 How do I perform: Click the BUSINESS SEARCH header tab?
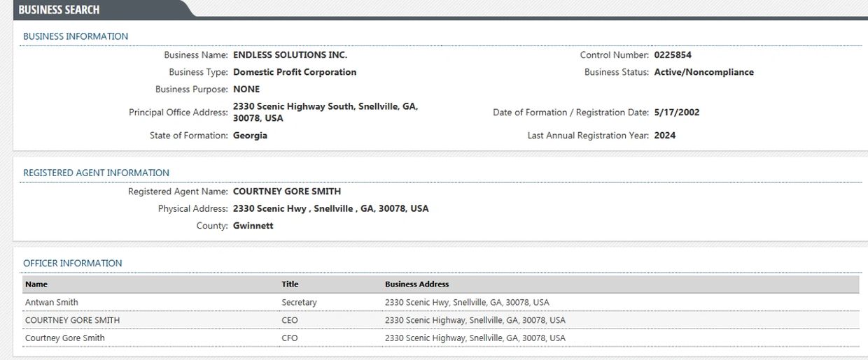59,10
